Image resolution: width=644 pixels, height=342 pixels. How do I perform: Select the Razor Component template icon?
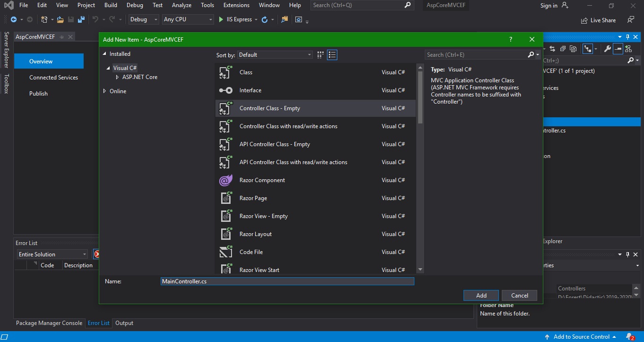pyautogui.click(x=226, y=180)
